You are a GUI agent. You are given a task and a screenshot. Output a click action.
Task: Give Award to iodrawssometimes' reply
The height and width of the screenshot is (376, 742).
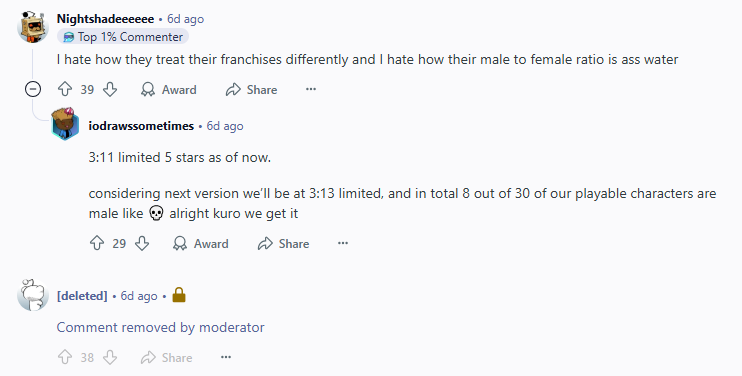click(201, 243)
